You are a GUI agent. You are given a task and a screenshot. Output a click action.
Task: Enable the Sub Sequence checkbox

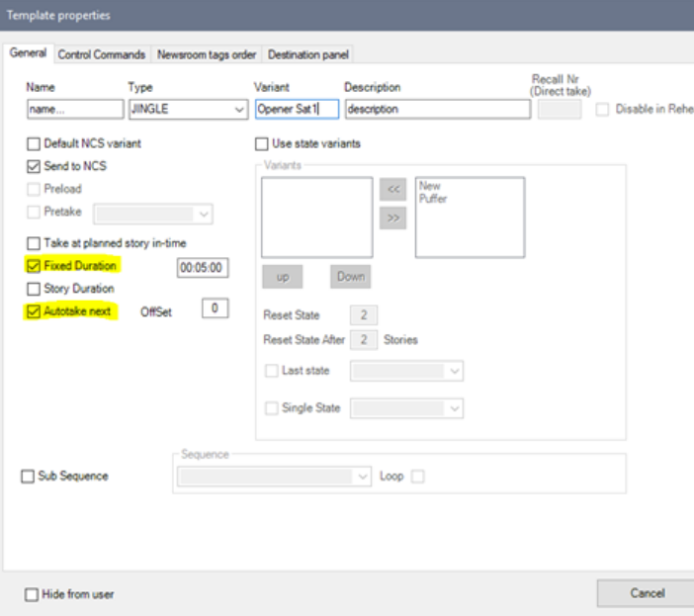tap(28, 477)
